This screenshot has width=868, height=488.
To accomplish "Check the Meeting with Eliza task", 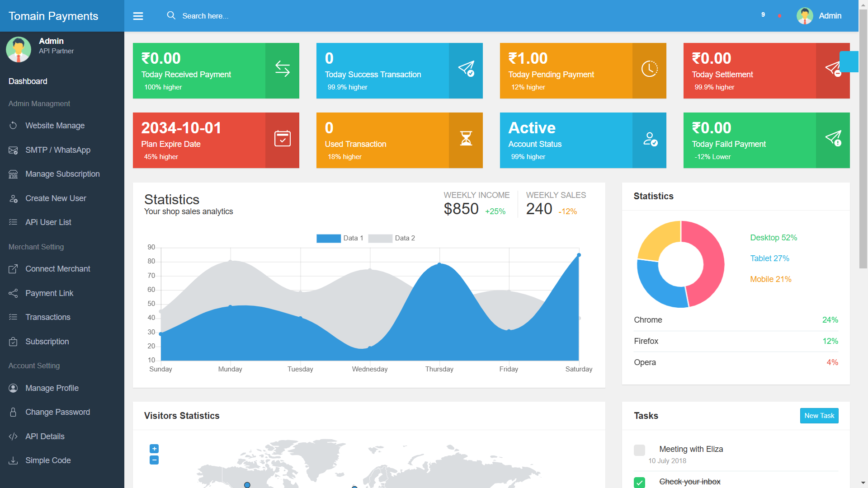I will point(639,450).
